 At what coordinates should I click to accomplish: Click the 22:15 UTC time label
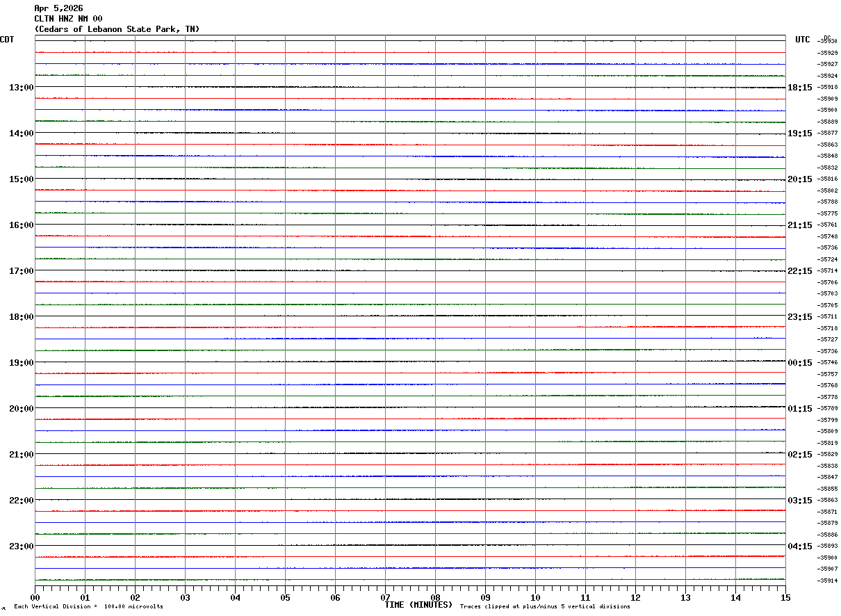point(800,271)
